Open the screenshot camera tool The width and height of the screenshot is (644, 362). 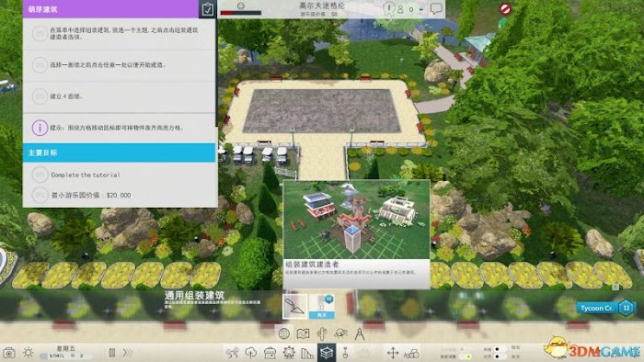pyautogui.click(x=9, y=353)
